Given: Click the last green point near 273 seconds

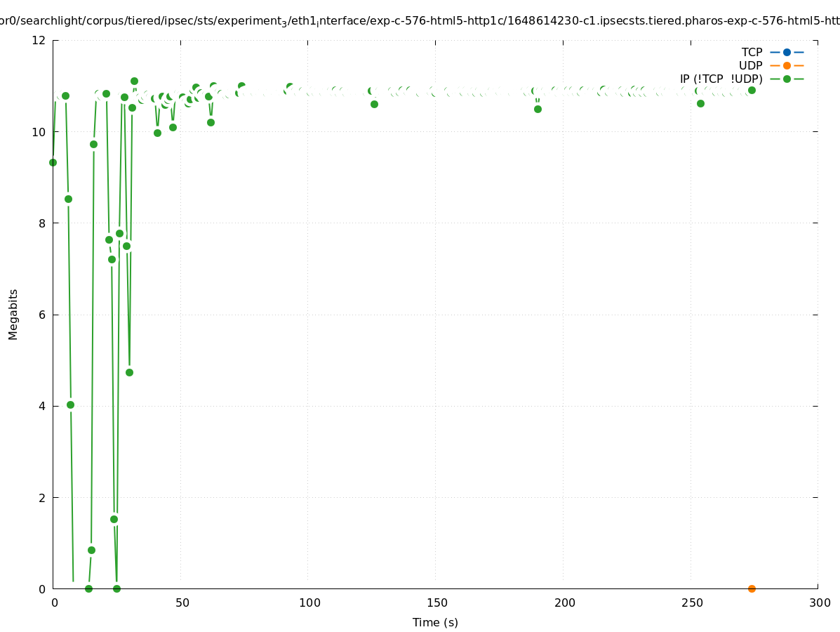Looking at the screenshot, I should coord(752,90).
